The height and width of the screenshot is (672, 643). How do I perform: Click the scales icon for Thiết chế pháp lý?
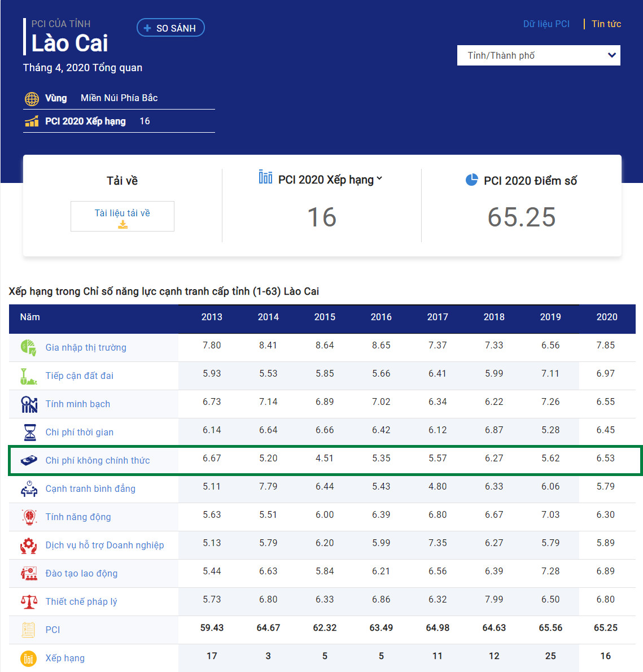pyautogui.click(x=29, y=602)
